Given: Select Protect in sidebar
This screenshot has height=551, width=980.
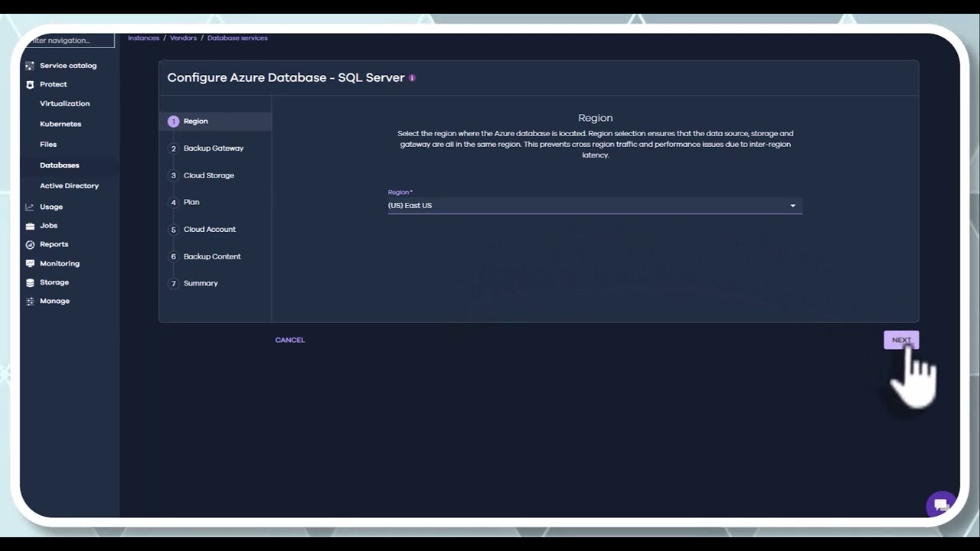Looking at the screenshot, I should 54,85.
